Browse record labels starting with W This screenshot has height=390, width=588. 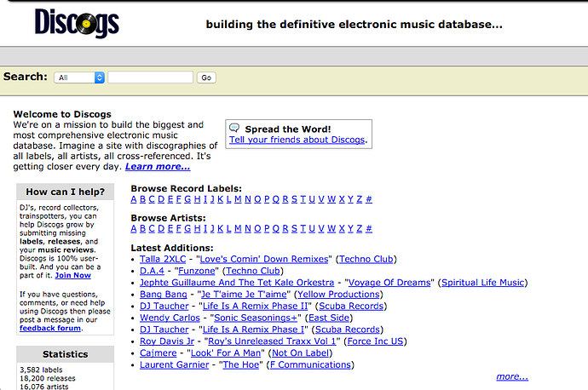[331, 199]
